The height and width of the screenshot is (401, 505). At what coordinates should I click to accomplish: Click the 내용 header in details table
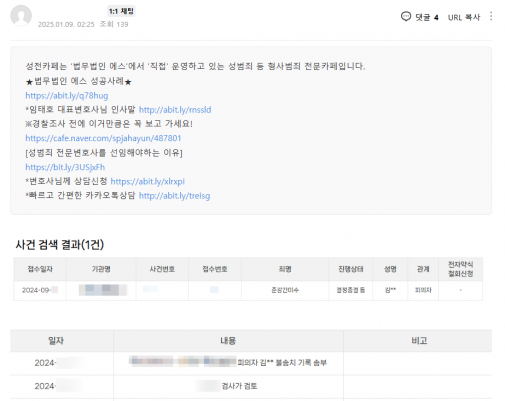(228, 341)
